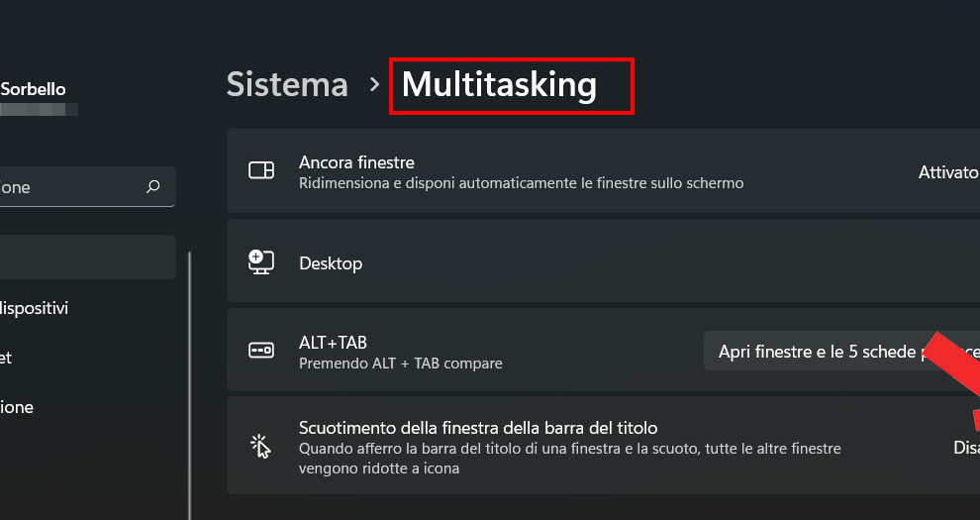Open the sidebar item ending in "ispositivi"

click(35, 308)
